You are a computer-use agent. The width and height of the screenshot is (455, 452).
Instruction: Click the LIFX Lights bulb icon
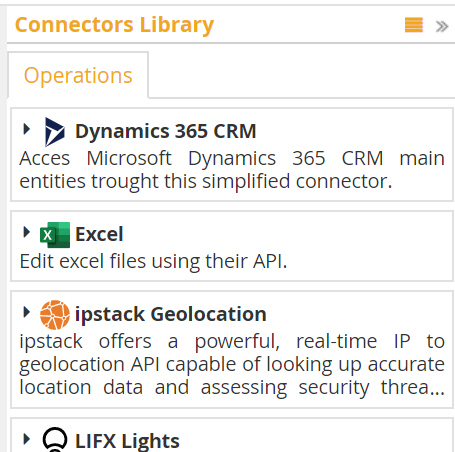click(55, 439)
